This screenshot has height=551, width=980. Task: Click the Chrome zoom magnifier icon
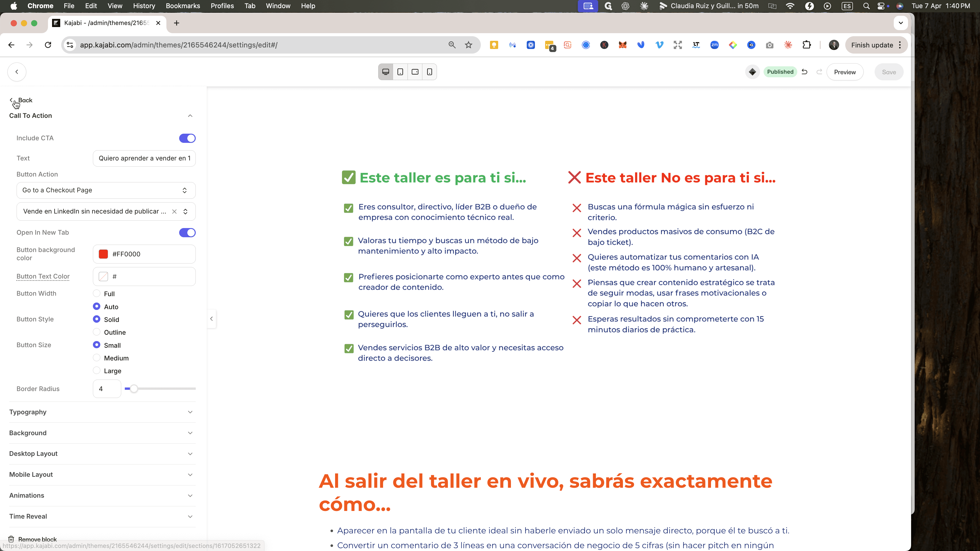click(451, 45)
